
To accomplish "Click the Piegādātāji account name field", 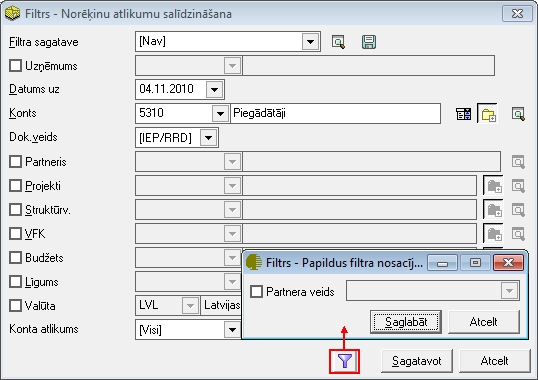I will (x=336, y=114).
